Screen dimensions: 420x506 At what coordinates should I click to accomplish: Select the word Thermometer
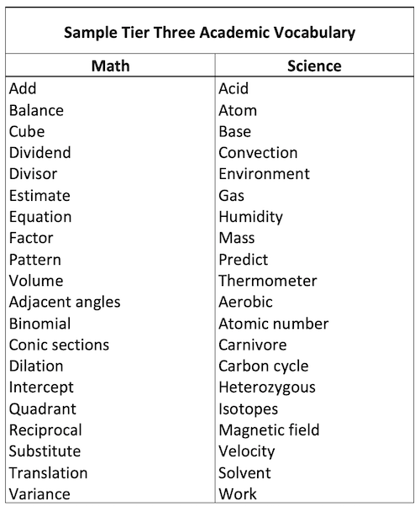click(268, 281)
